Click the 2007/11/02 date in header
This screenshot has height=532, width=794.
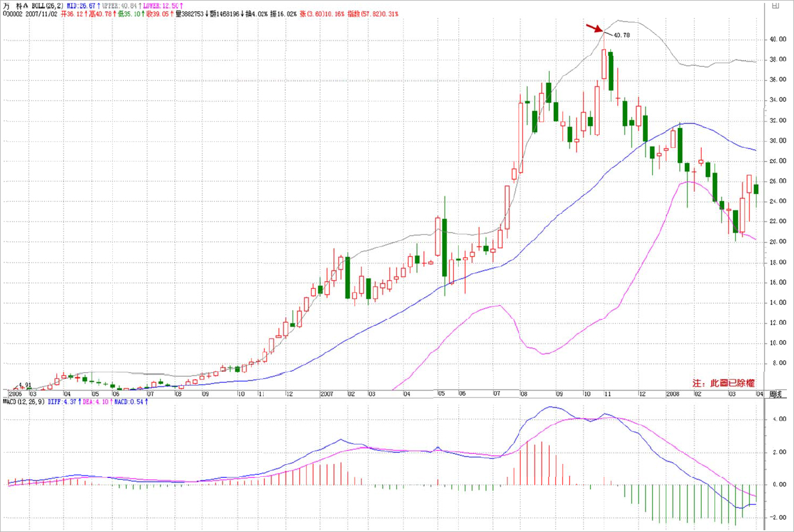coord(41,14)
